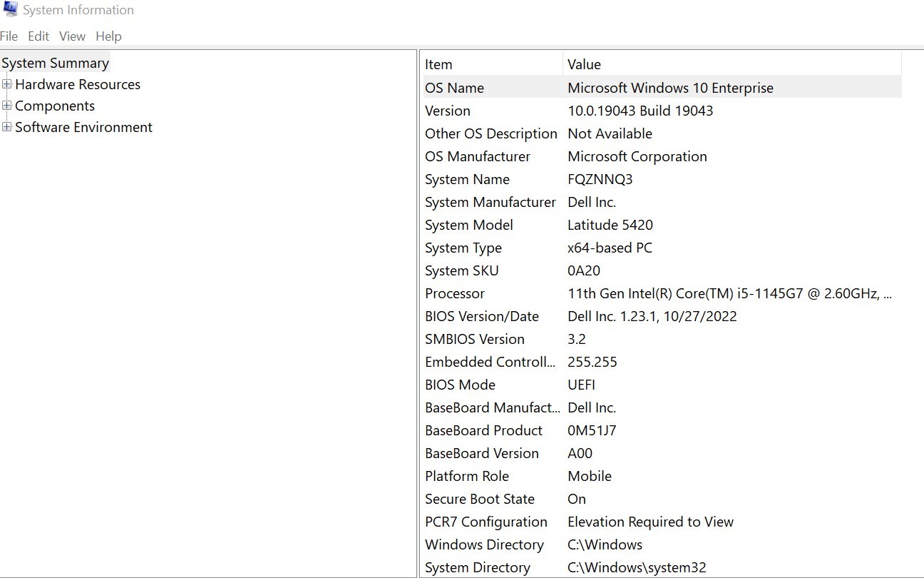Open the File menu
This screenshot has height=578, width=924.
pos(9,36)
